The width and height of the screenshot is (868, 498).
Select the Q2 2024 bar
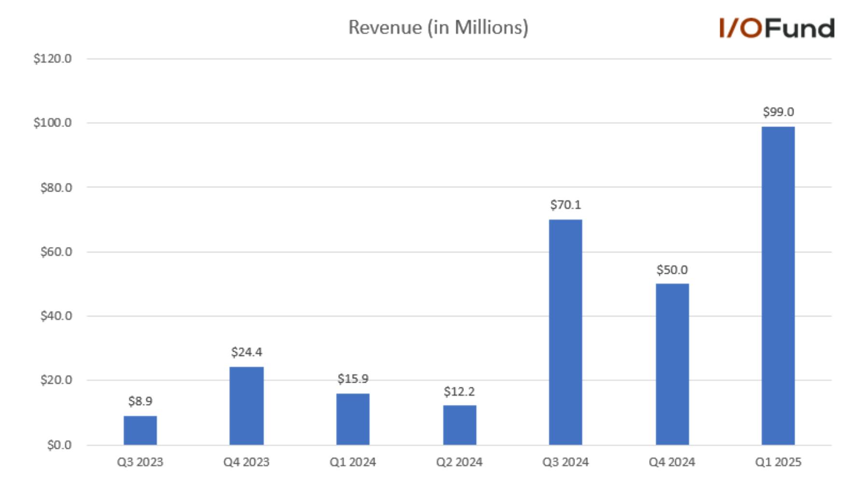coord(460,425)
